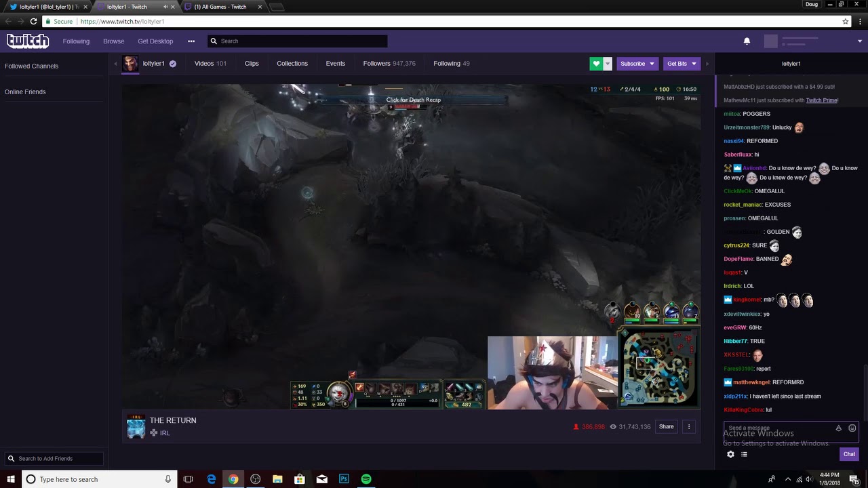Click the browser back arrow
Screen dimensions: 868x488
(x=8, y=22)
